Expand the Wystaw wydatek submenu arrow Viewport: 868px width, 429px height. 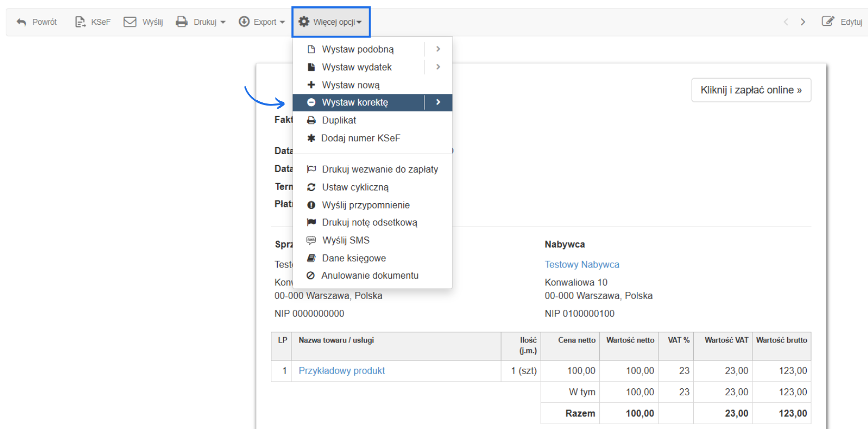point(438,67)
